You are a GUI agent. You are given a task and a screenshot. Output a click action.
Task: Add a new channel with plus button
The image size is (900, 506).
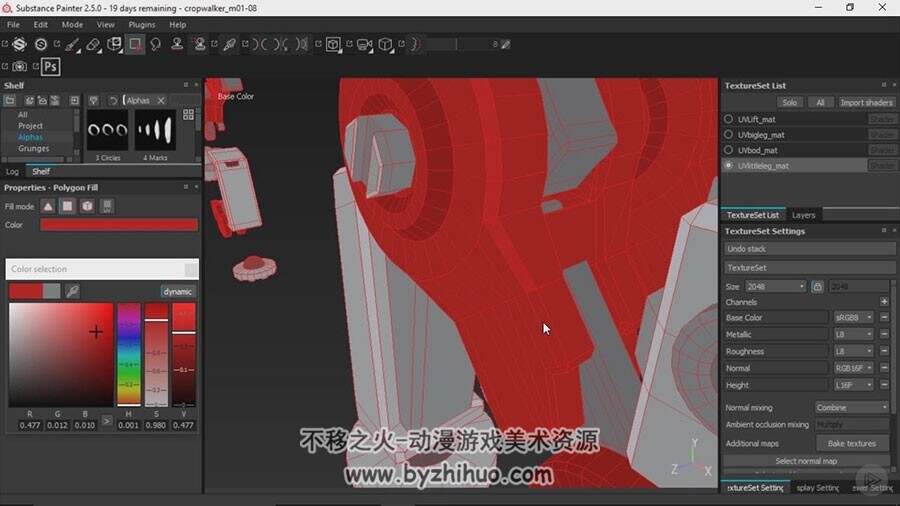884,302
